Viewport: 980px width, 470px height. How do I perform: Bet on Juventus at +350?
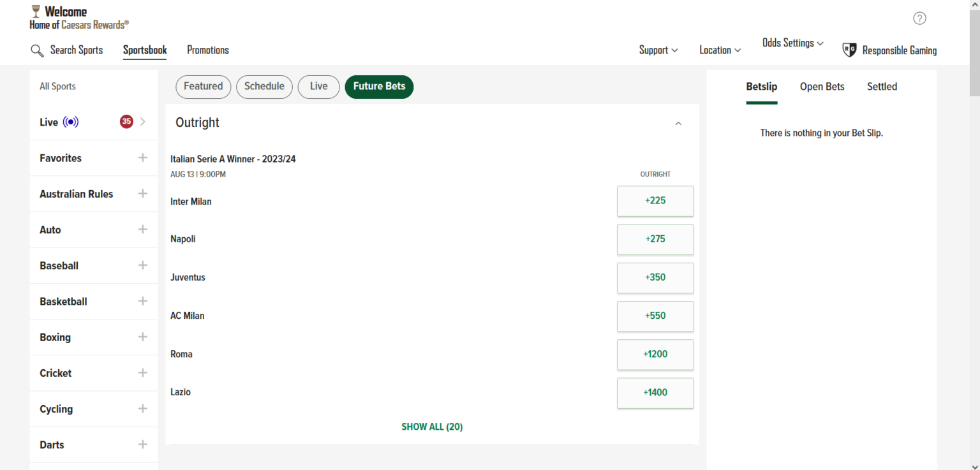[x=655, y=277]
